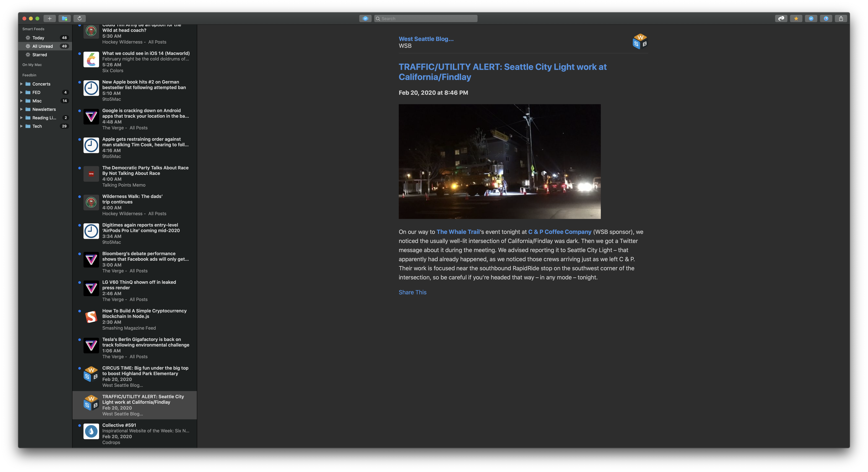Screen dimensions: 868x472
Task: Open article in Safari browser
Action: pyautogui.click(x=826, y=19)
